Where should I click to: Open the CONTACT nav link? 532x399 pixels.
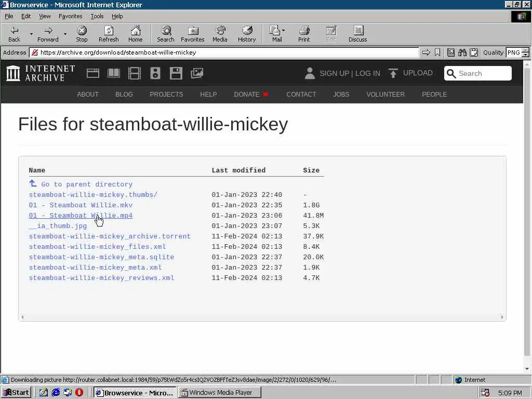pos(301,95)
